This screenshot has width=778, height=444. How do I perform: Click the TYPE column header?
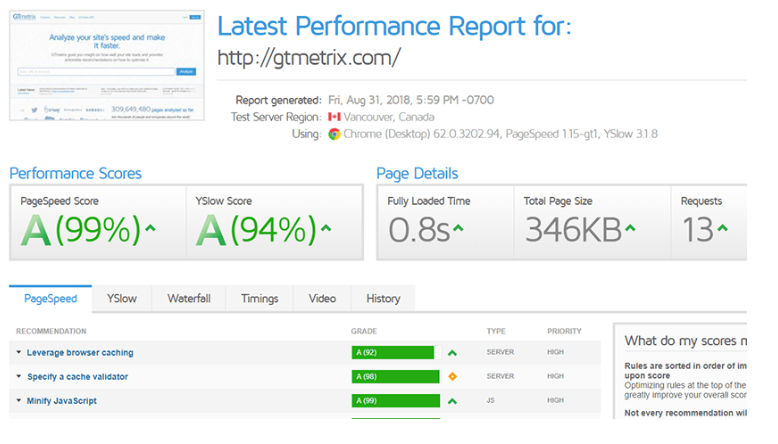point(496,331)
